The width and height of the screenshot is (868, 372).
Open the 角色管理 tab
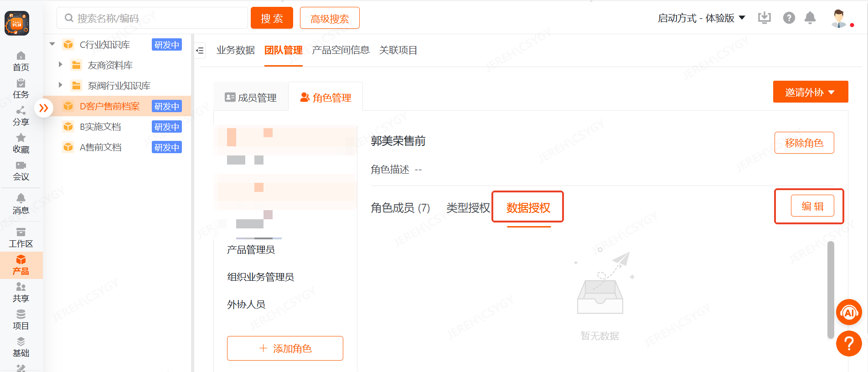tap(325, 98)
